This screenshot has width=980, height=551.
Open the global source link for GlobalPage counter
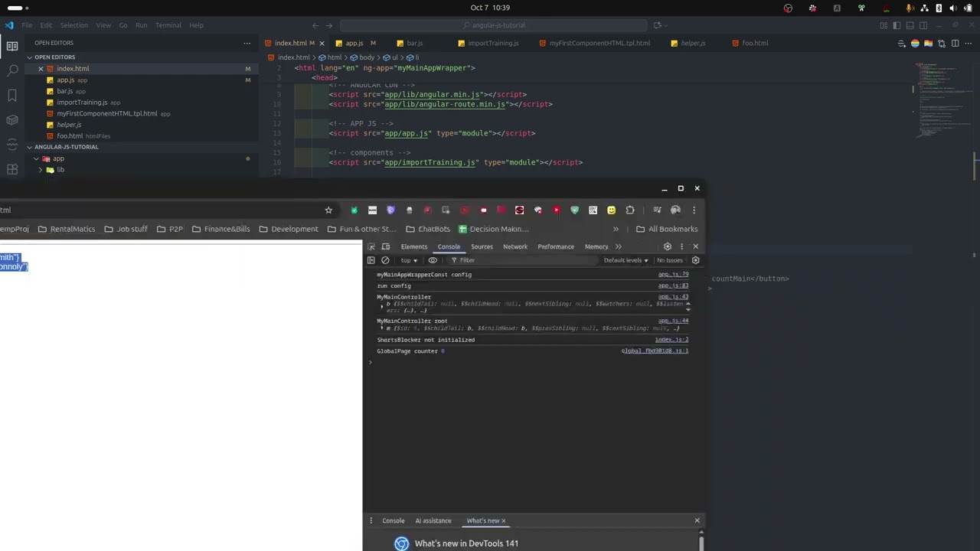tap(655, 351)
